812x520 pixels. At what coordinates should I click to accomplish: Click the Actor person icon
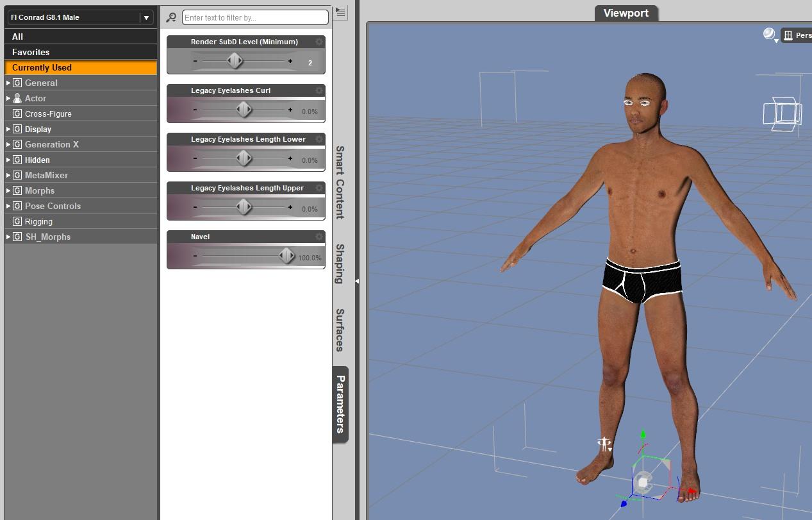tap(17, 98)
